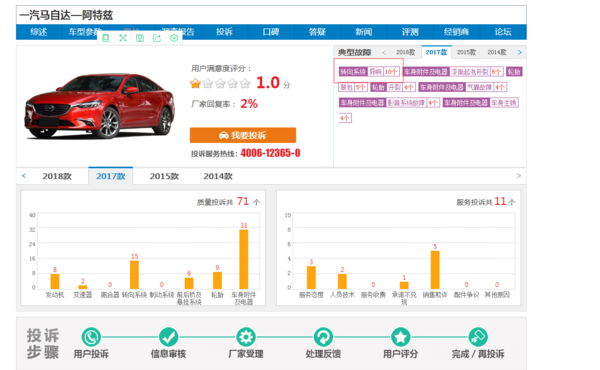This screenshot has width=600, height=370.
Task: Select 2015款 tab in 典型故障 panel
Action: point(466,52)
